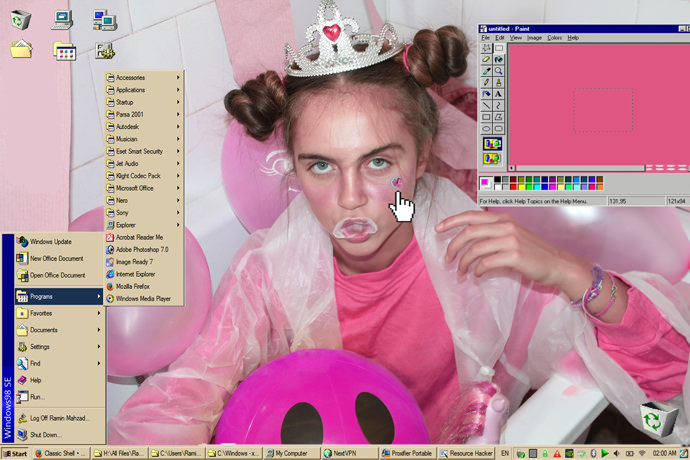690x460 pixels.
Task: Select the Magnifier tool in Paint
Action: pos(498,71)
